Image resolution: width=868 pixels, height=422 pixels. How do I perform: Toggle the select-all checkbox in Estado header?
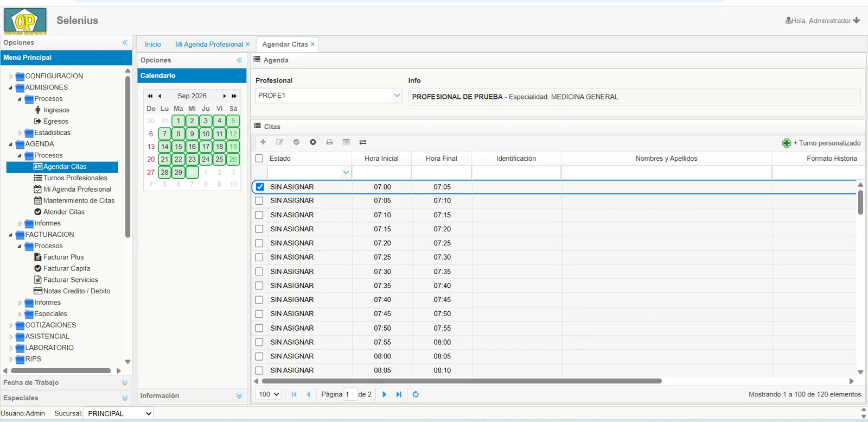tap(259, 159)
